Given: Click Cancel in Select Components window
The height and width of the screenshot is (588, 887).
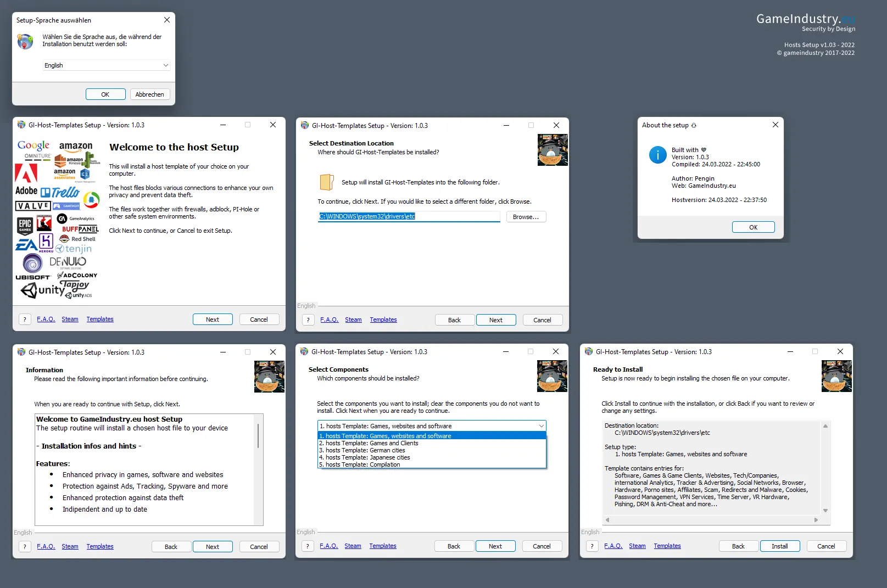Looking at the screenshot, I should click(x=542, y=546).
